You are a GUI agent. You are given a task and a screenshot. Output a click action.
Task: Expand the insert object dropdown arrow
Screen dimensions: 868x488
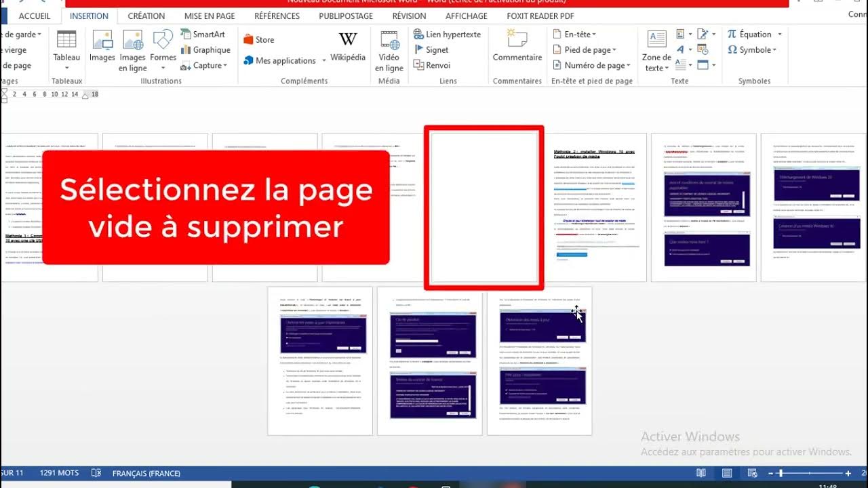[713, 65]
